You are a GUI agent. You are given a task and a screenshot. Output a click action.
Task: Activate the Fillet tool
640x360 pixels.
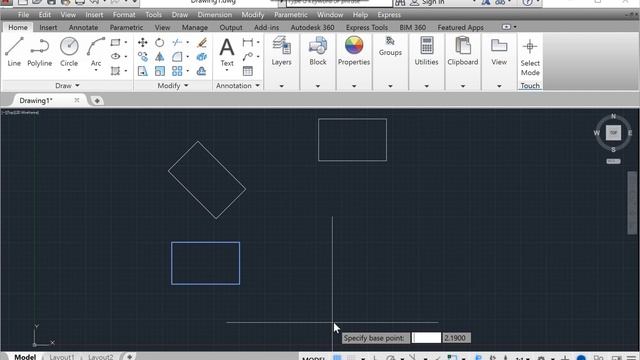click(177, 57)
